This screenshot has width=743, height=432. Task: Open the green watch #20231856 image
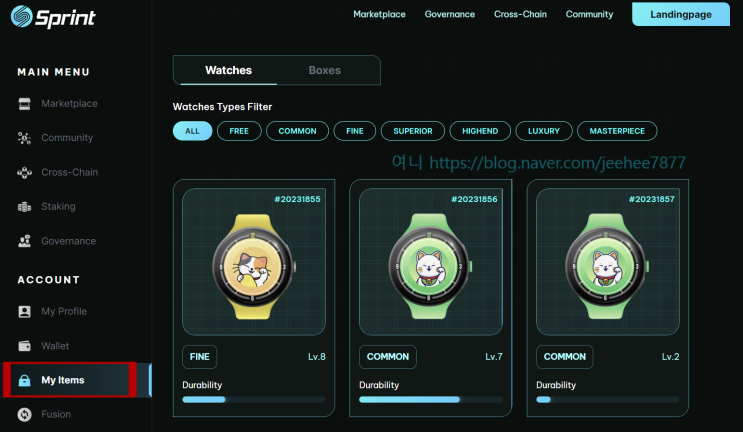[x=430, y=266]
